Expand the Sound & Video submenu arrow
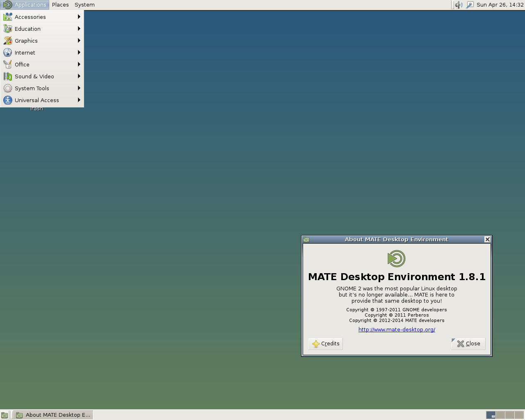The width and height of the screenshot is (525, 420). [x=79, y=76]
